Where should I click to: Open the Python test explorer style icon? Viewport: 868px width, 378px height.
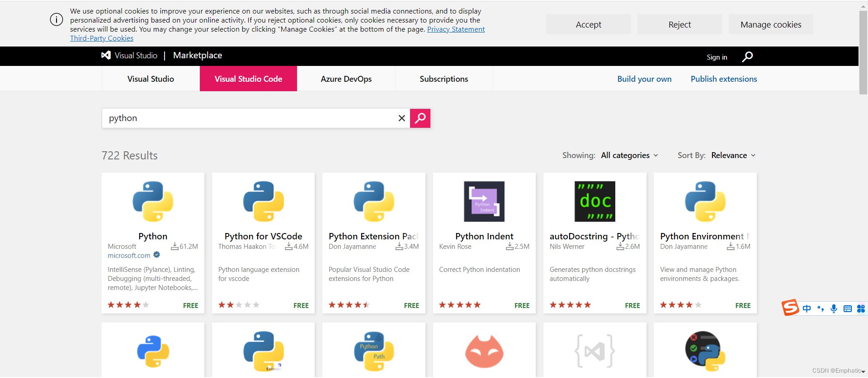705,351
